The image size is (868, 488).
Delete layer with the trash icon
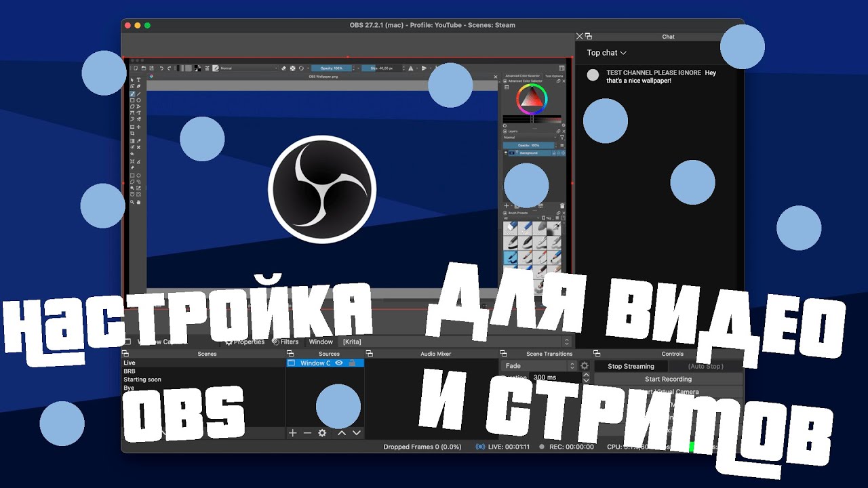562,206
